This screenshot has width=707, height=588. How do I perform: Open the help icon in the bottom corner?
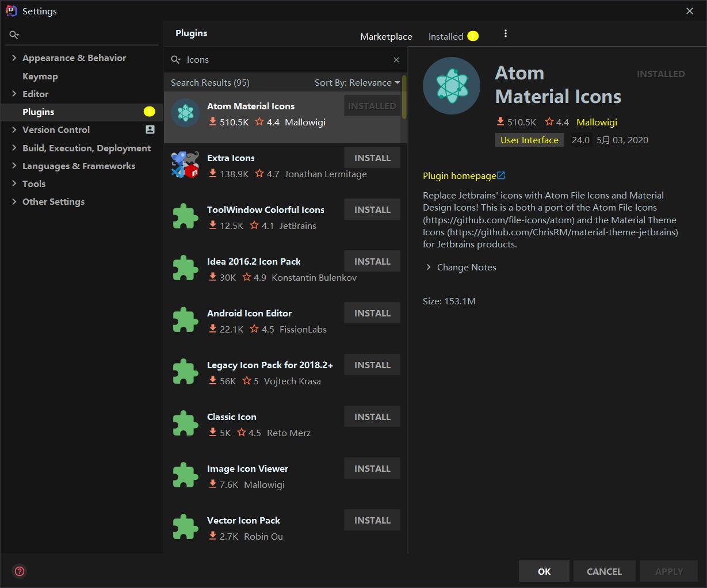coord(19,571)
